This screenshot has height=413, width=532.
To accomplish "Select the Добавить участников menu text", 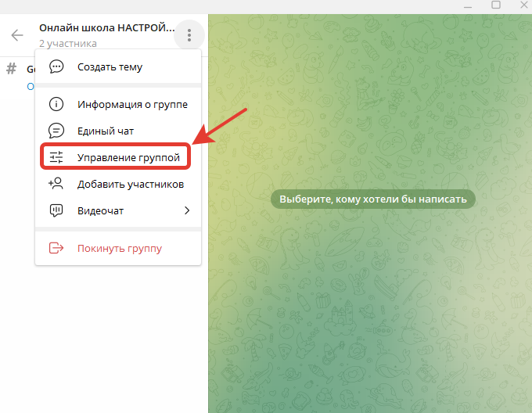I will coord(130,184).
